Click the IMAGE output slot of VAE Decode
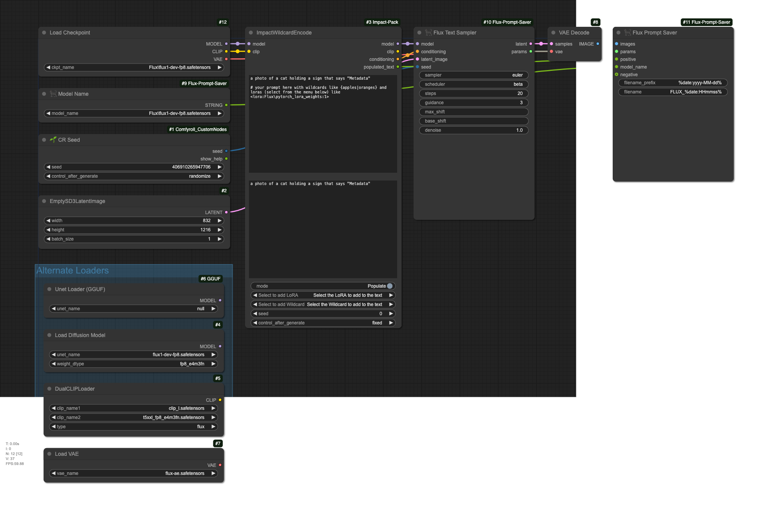The height and width of the screenshot is (532, 772). [597, 44]
